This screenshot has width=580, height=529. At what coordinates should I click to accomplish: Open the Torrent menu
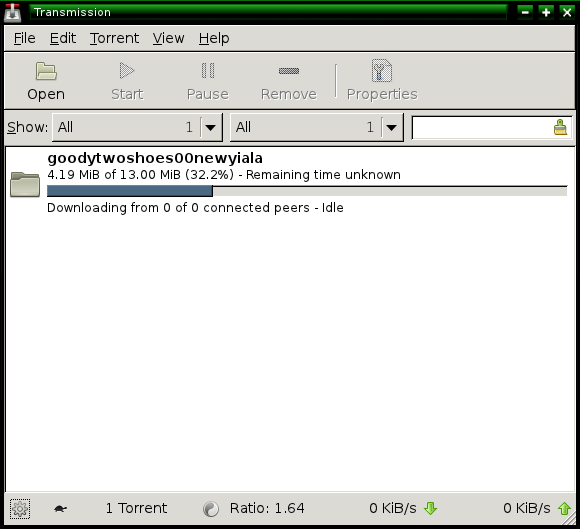coord(114,38)
